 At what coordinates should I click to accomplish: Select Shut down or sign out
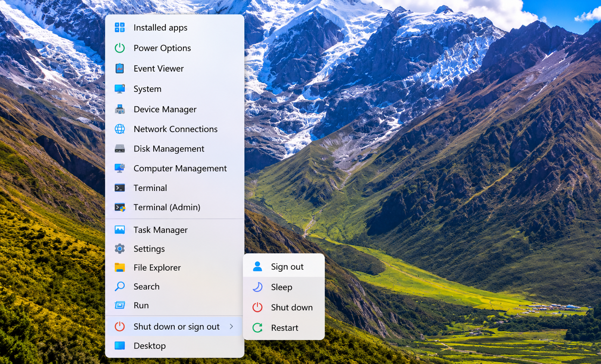[175, 326]
